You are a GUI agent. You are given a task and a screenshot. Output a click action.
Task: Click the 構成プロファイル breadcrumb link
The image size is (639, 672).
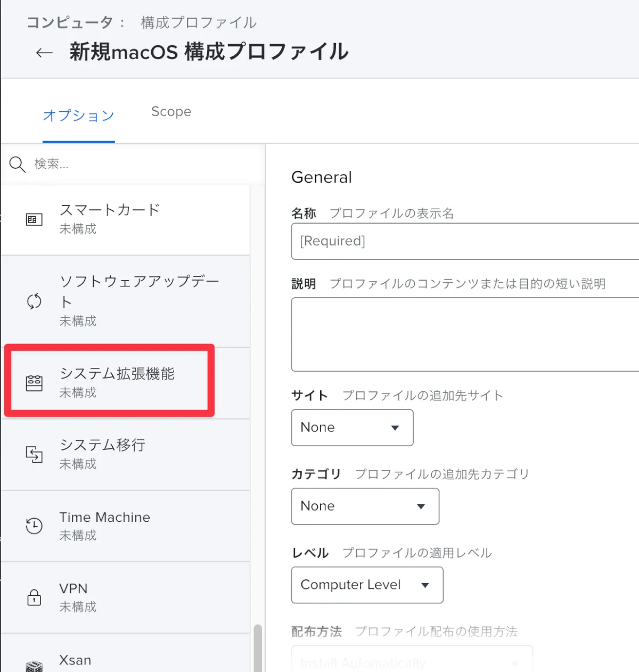pos(199,22)
